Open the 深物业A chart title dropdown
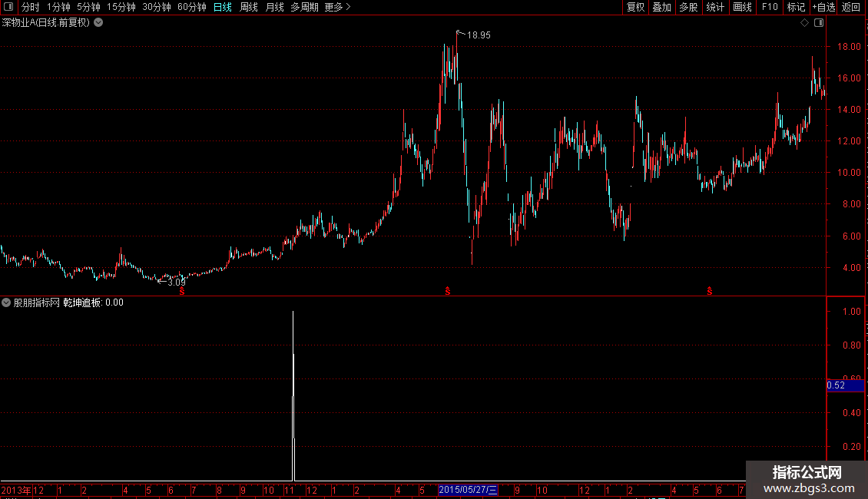 98,23
